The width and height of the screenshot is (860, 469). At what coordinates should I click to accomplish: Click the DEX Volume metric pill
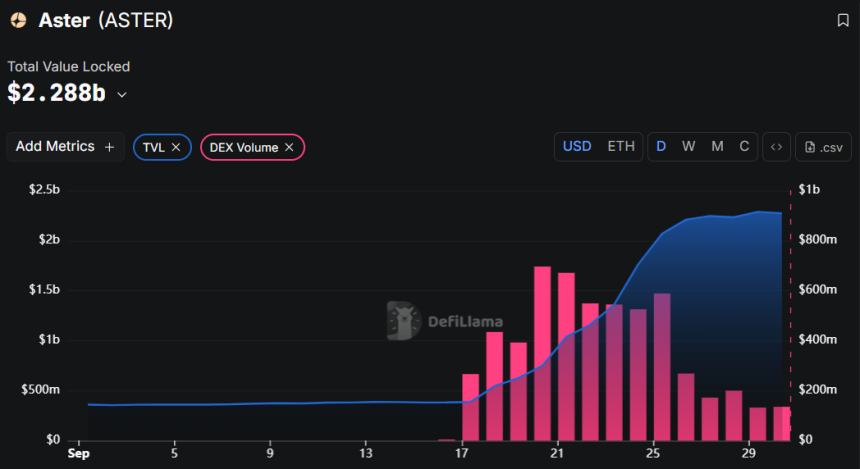243,147
